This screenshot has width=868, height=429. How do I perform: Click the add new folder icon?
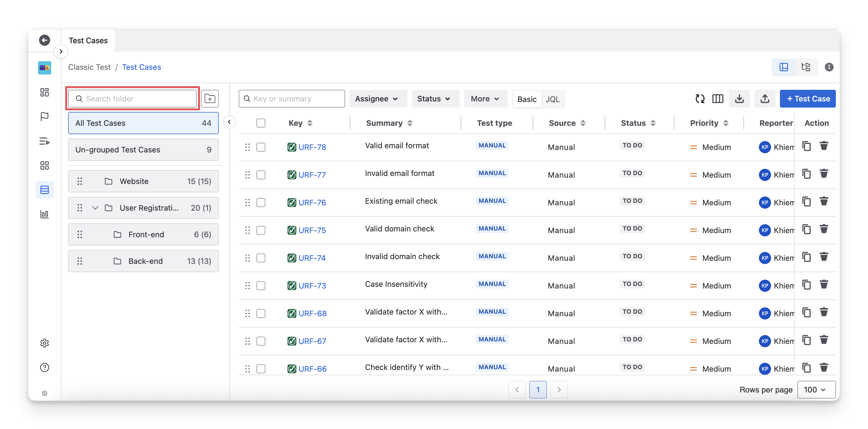(210, 98)
